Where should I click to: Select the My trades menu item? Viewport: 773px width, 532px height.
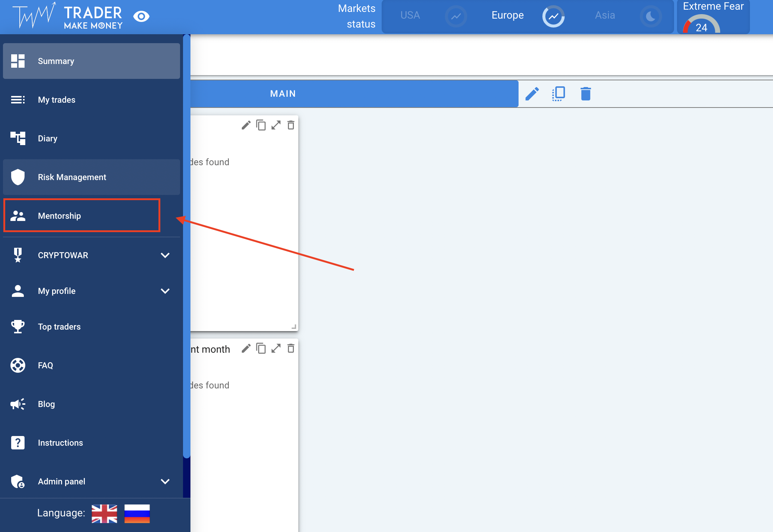[92, 100]
